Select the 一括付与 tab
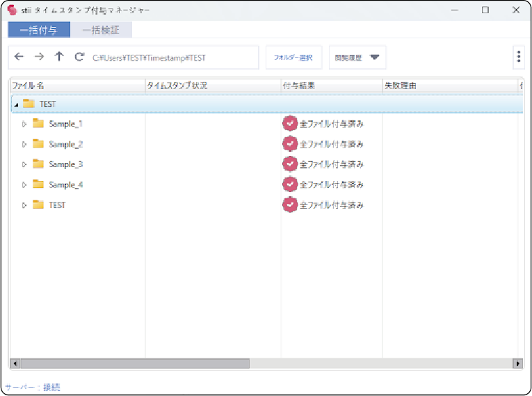Screen dimensions: 532x396 39,30
